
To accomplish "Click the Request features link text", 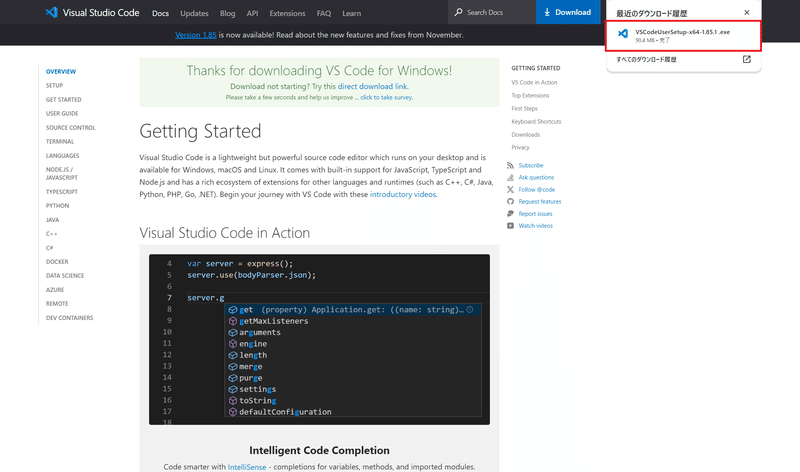I will (540, 202).
